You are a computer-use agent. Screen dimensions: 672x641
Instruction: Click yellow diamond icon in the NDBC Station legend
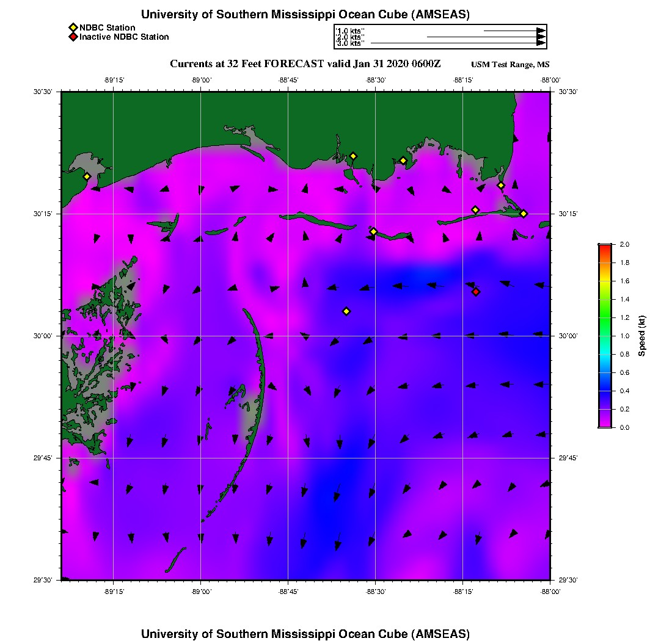tap(73, 27)
